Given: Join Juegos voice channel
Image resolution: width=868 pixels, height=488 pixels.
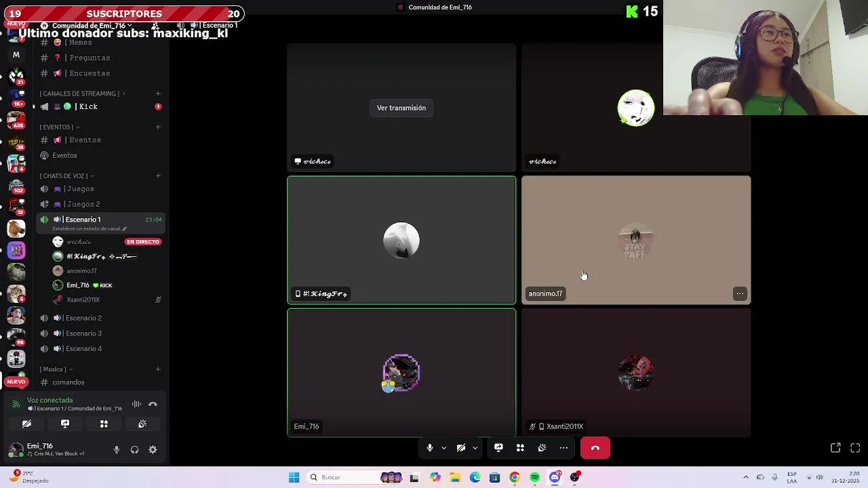Looking at the screenshot, I should [x=100, y=189].
